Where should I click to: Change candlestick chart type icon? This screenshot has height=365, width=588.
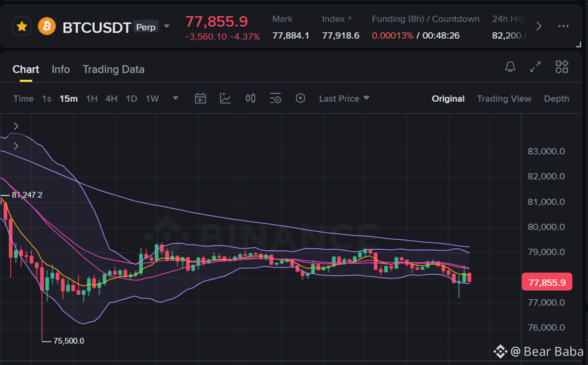(x=251, y=99)
